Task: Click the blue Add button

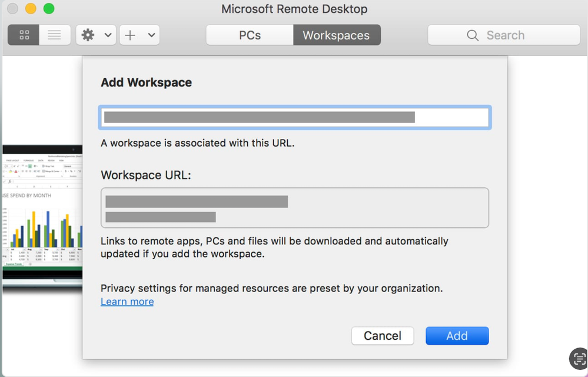Action: pyautogui.click(x=457, y=336)
